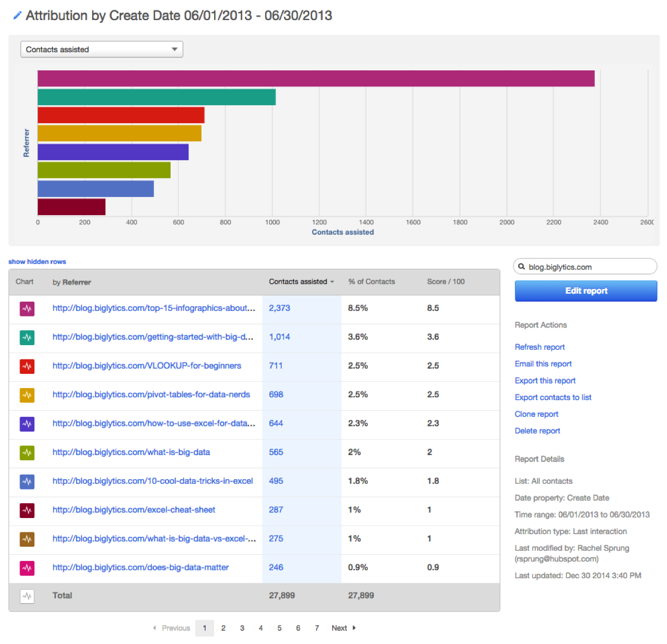The image size is (667, 644).
Task: Go to page 3 of results
Action: [x=242, y=628]
